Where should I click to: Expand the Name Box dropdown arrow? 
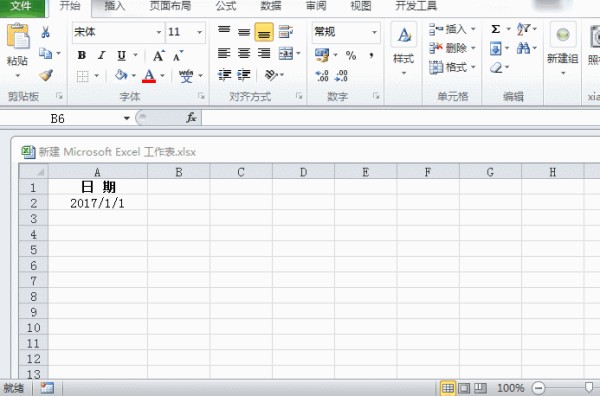[x=127, y=118]
